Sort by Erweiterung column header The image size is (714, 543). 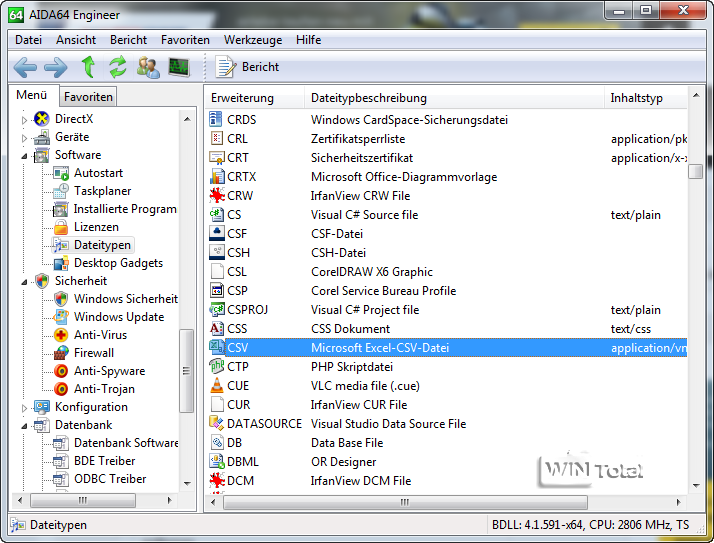[254, 98]
